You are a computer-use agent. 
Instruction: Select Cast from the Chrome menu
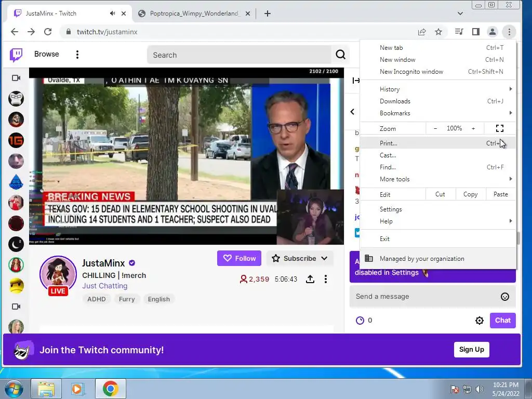point(437,155)
